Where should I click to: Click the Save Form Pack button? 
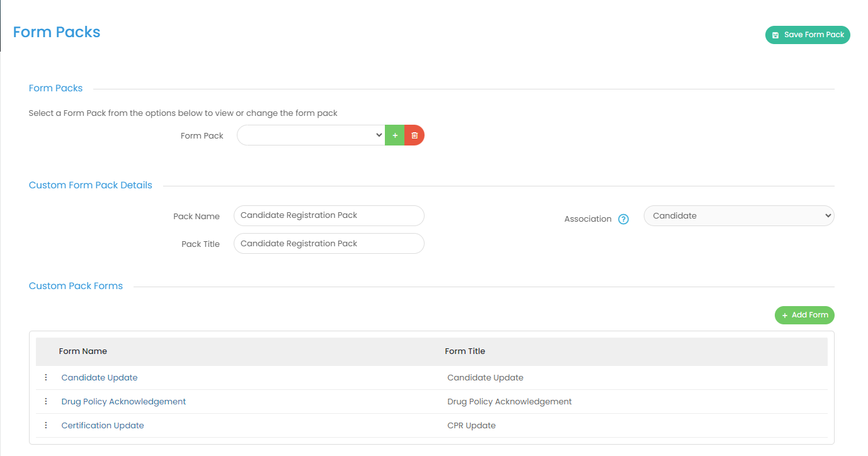pos(808,35)
